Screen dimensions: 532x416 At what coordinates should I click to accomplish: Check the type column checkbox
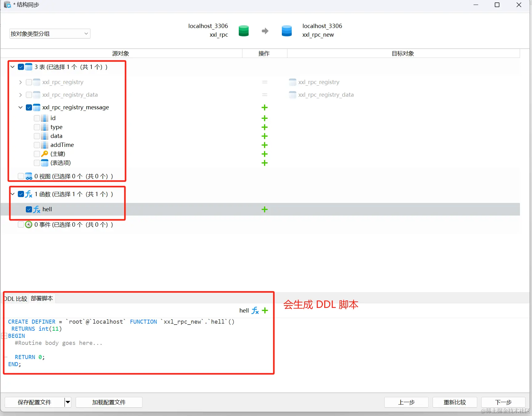point(37,127)
